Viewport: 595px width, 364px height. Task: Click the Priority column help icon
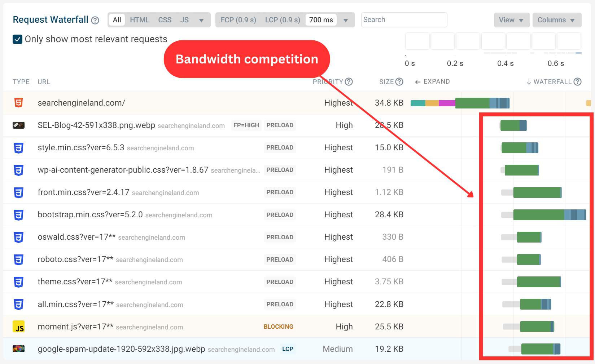[x=349, y=82]
